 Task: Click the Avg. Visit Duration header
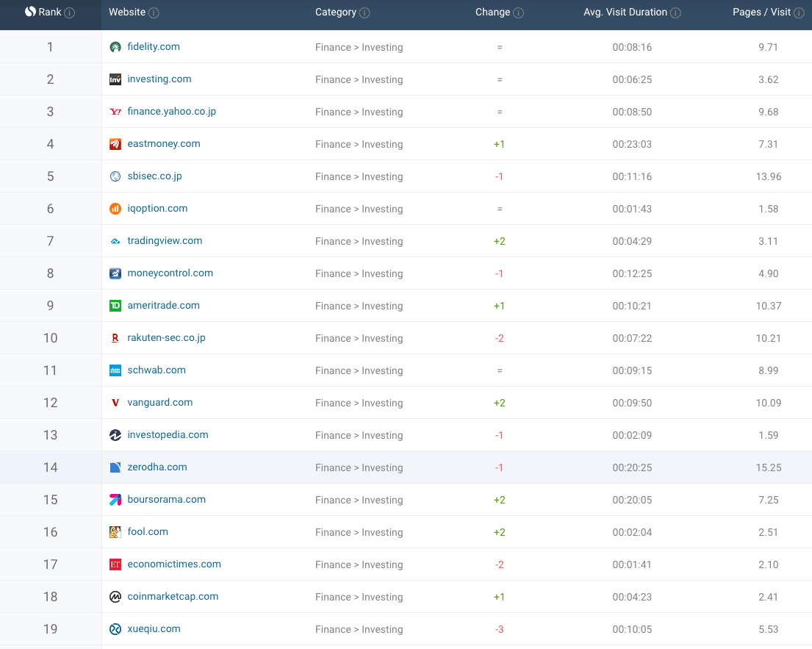[x=625, y=12]
